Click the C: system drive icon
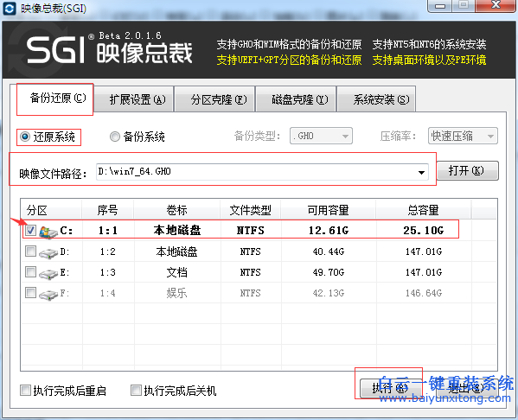The image size is (518, 420). pyautogui.click(x=48, y=232)
